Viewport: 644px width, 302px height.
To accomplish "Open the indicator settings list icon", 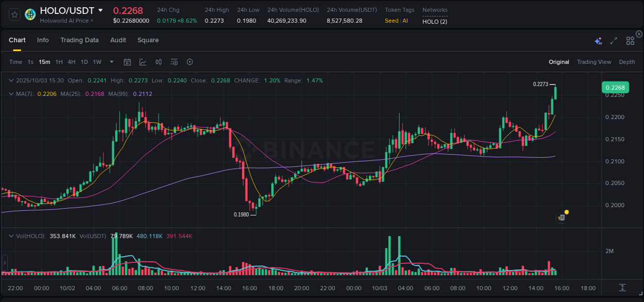I will coord(174,62).
